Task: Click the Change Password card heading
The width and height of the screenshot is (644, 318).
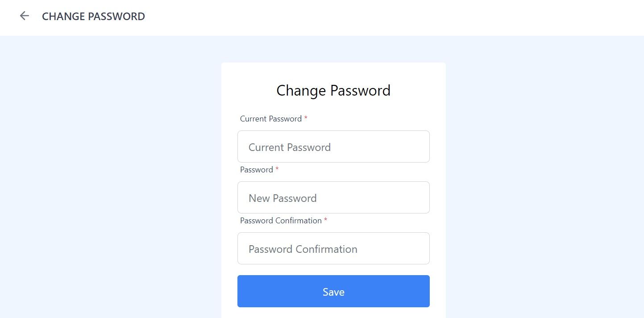Action: pyautogui.click(x=333, y=91)
